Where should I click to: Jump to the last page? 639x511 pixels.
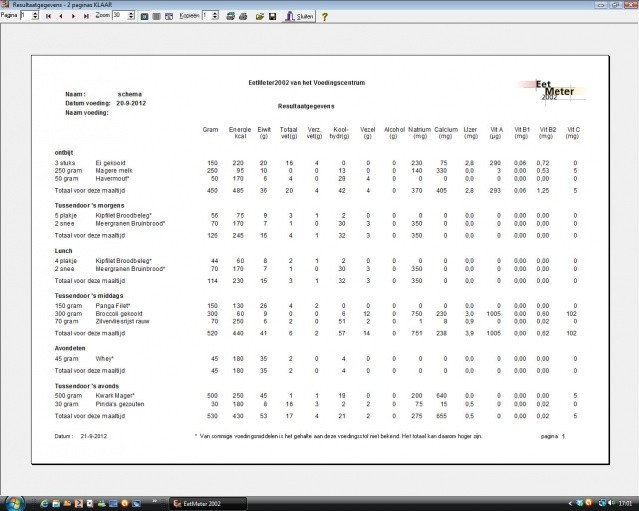pyautogui.click(x=86, y=16)
